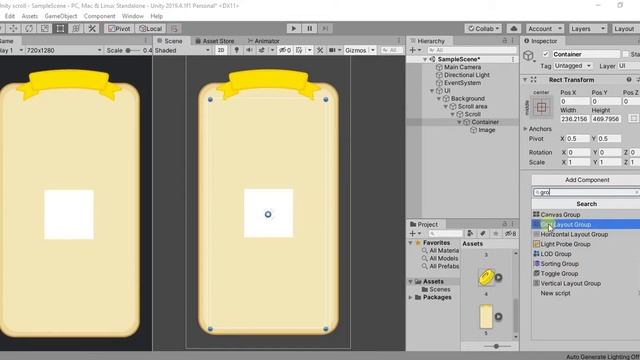Screen dimensions: 640x360
Task: Open Game view 720x1280 resolution dropdown
Action: [x=64, y=50]
